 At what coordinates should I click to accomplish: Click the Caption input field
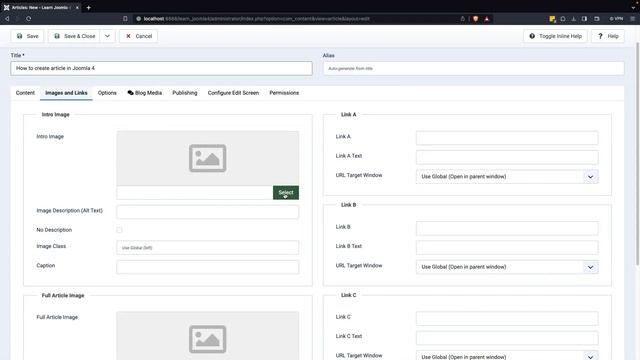pyautogui.click(x=208, y=267)
